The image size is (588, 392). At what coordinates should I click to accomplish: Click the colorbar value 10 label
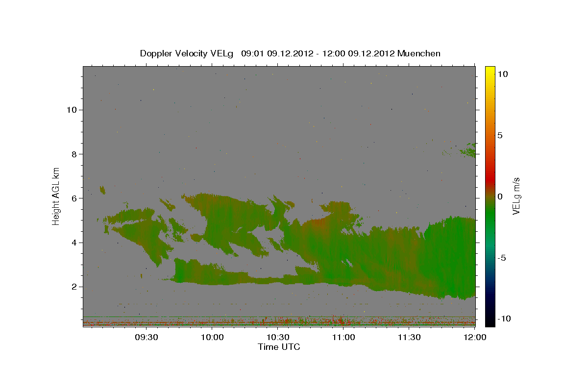pyautogui.click(x=502, y=74)
